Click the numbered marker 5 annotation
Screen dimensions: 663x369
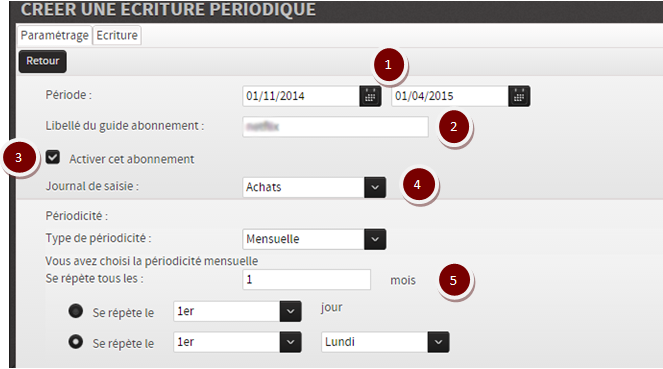click(453, 280)
